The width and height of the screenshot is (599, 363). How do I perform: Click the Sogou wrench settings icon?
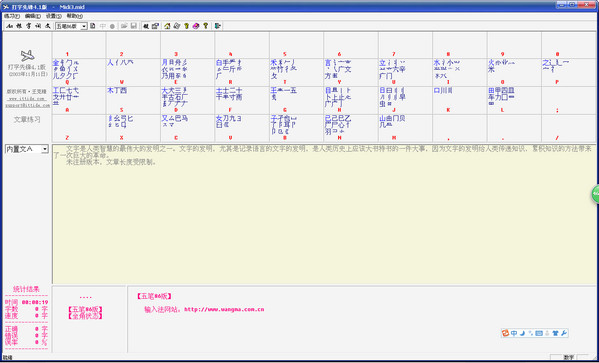click(564, 333)
